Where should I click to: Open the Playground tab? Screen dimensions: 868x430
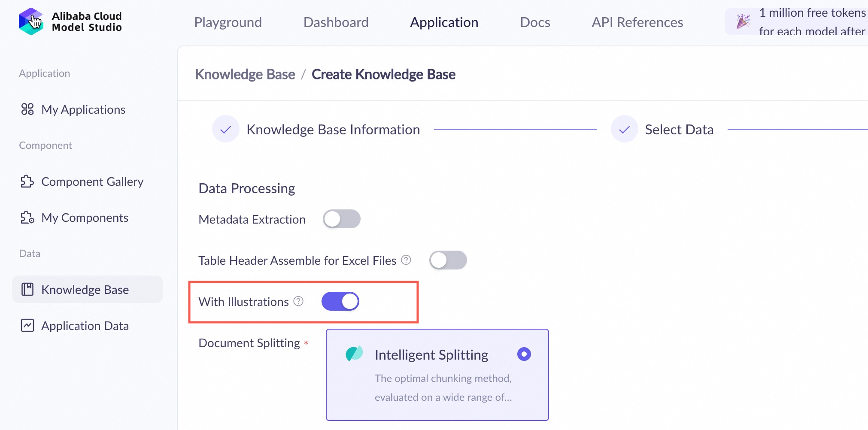228,22
